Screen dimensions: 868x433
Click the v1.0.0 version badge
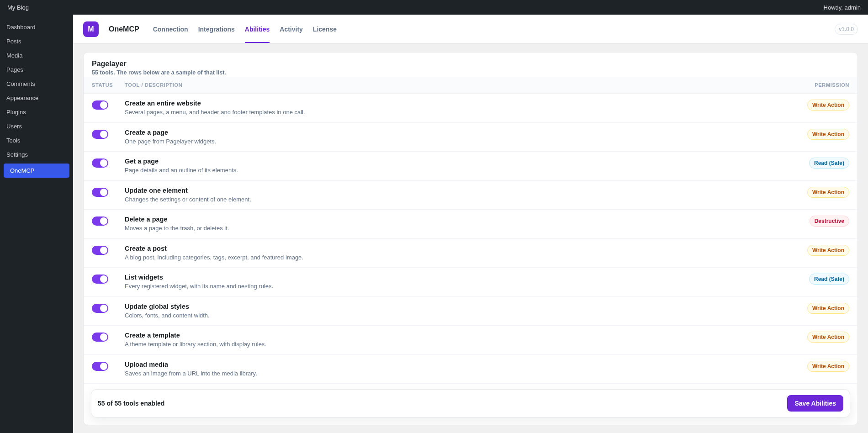click(x=846, y=29)
